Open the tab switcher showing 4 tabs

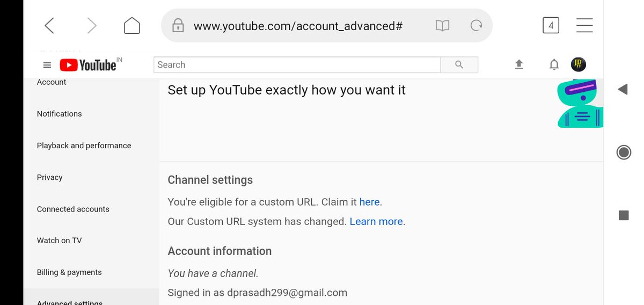pos(551,25)
